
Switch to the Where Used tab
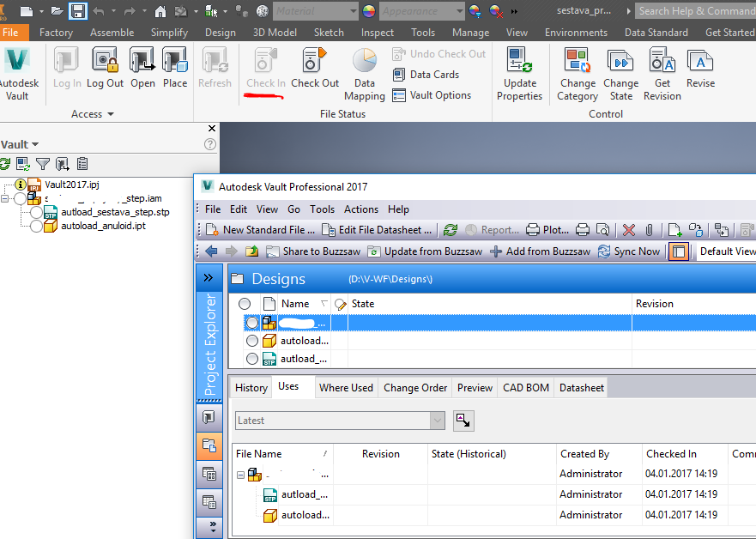346,387
